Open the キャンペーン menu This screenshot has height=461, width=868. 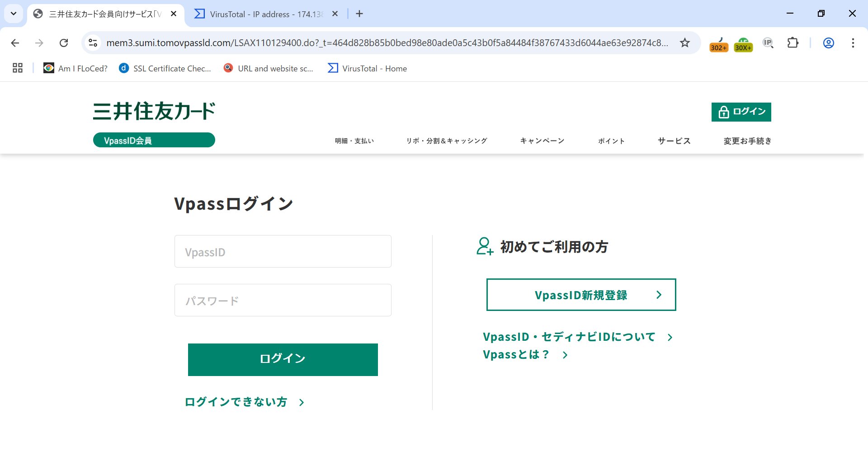[542, 141]
